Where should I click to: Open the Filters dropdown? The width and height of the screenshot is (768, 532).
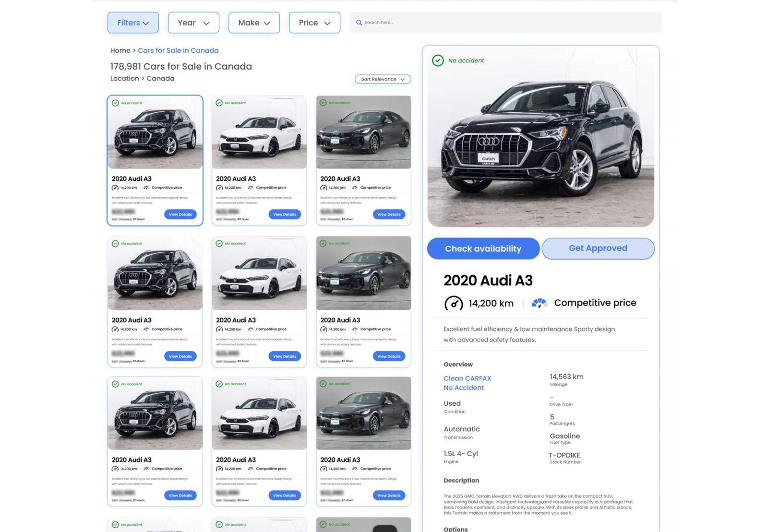[133, 23]
